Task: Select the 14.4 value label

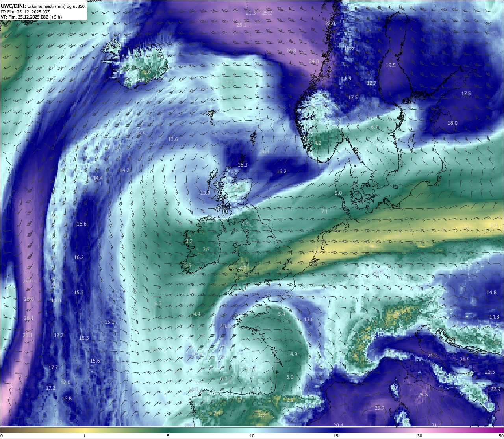Action: point(98,178)
